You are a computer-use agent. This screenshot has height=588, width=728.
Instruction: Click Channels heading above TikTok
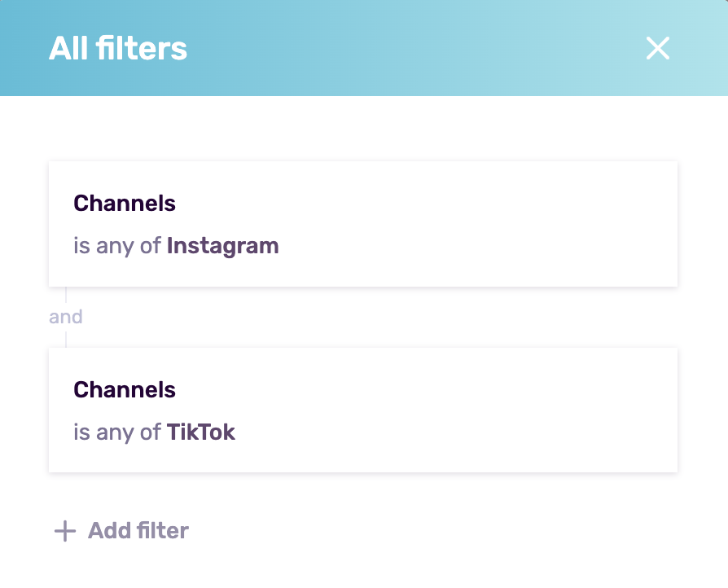coord(125,389)
